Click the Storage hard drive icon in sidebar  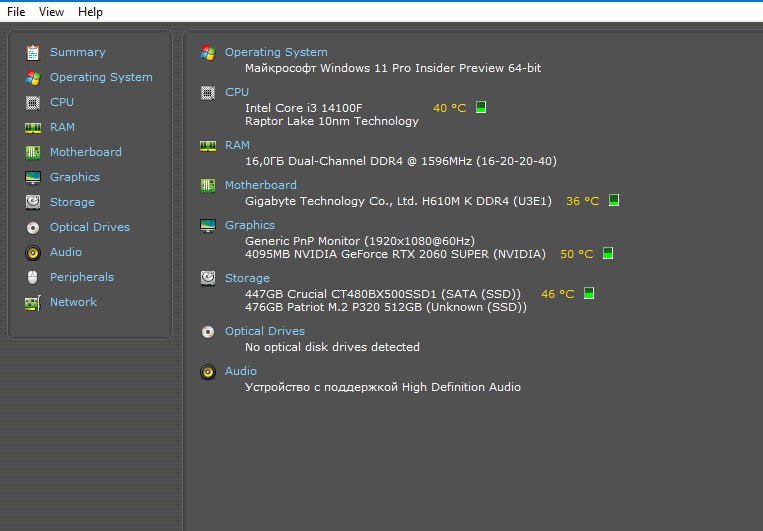tap(33, 202)
